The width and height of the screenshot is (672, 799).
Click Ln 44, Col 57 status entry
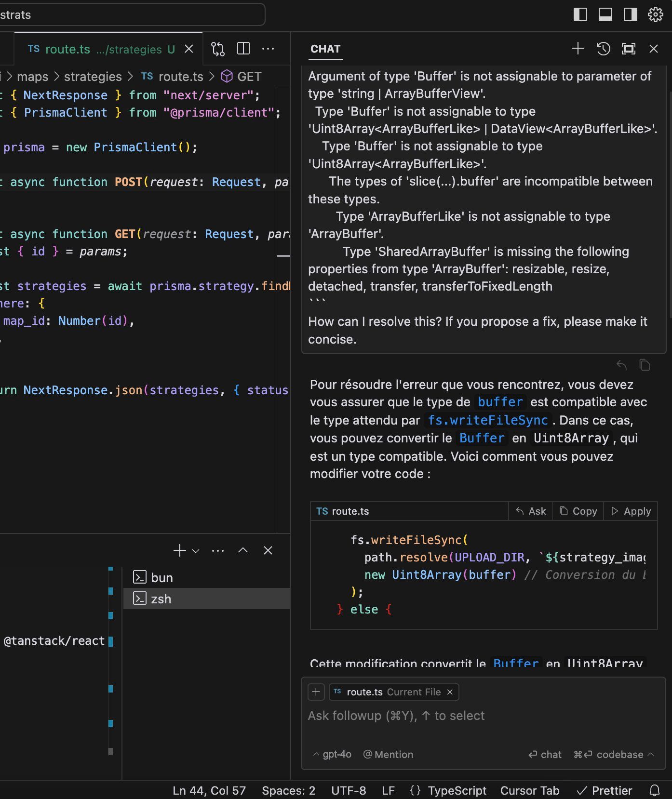click(x=209, y=791)
